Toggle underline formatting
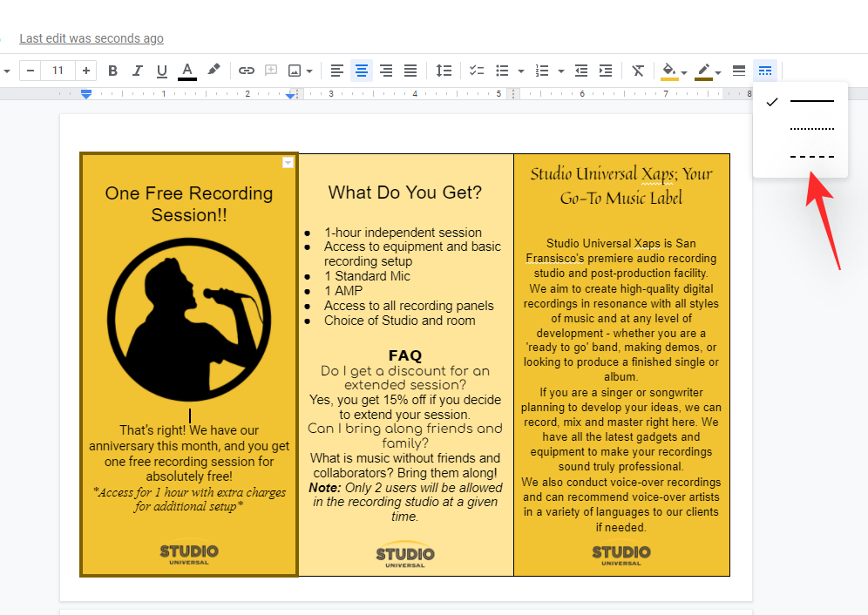 click(x=161, y=71)
